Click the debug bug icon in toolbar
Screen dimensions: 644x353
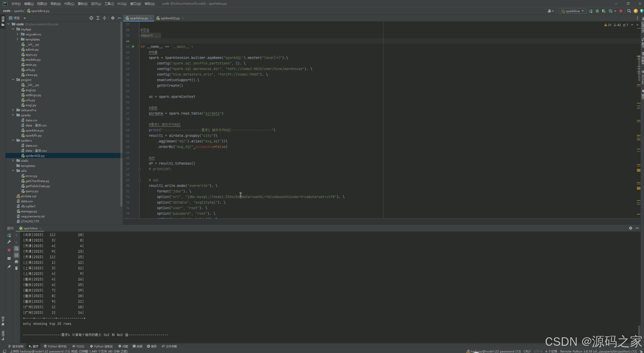pos(597,11)
